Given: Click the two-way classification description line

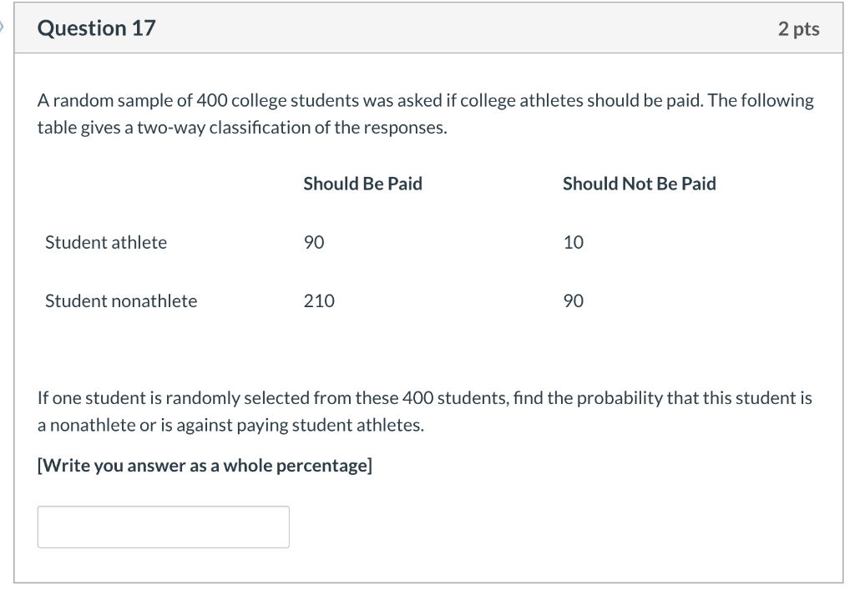Looking at the screenshot, I should (x=242, y=127).
